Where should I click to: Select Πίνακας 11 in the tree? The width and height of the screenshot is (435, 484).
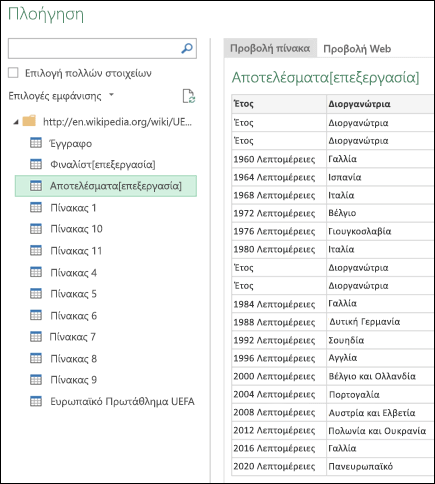pyautogui.click(x=76, y=251)
